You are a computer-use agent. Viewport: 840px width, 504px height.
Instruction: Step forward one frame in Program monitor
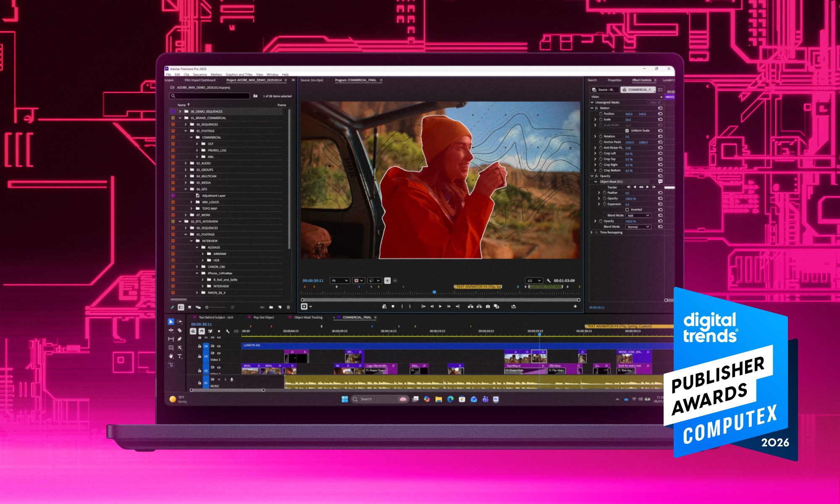tap(449, 307)
